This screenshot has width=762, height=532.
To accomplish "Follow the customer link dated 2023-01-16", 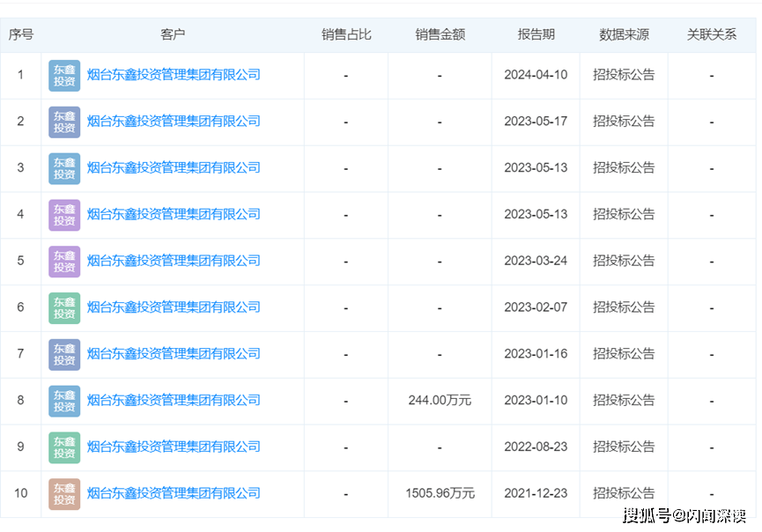I will [174, 353].
